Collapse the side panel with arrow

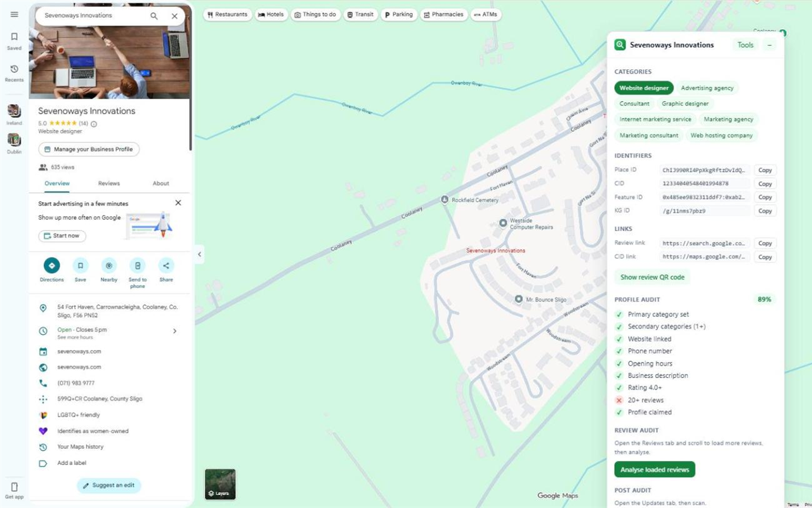[199, 254]
